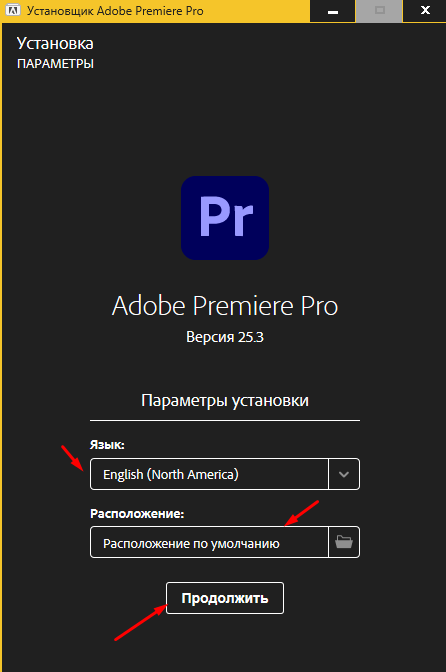Open folder browser for install location
Image resolution: width=446 pixels, height=672 pixels.
click(x=344, y=542)
